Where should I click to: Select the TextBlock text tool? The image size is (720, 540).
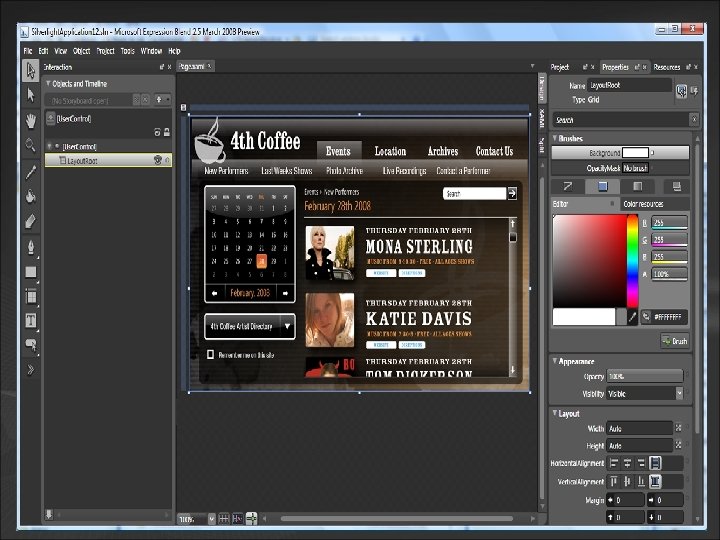[31, 320]
